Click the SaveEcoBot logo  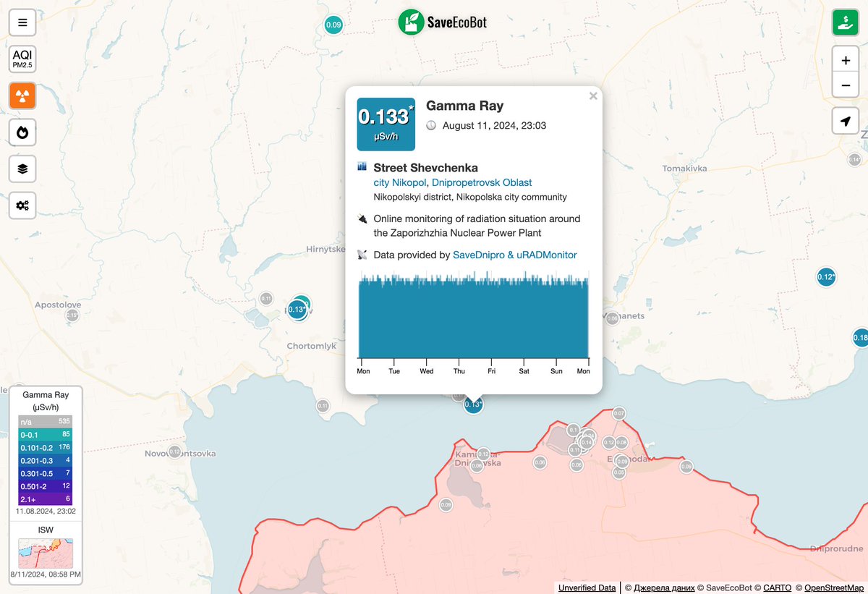click(443, 22)
